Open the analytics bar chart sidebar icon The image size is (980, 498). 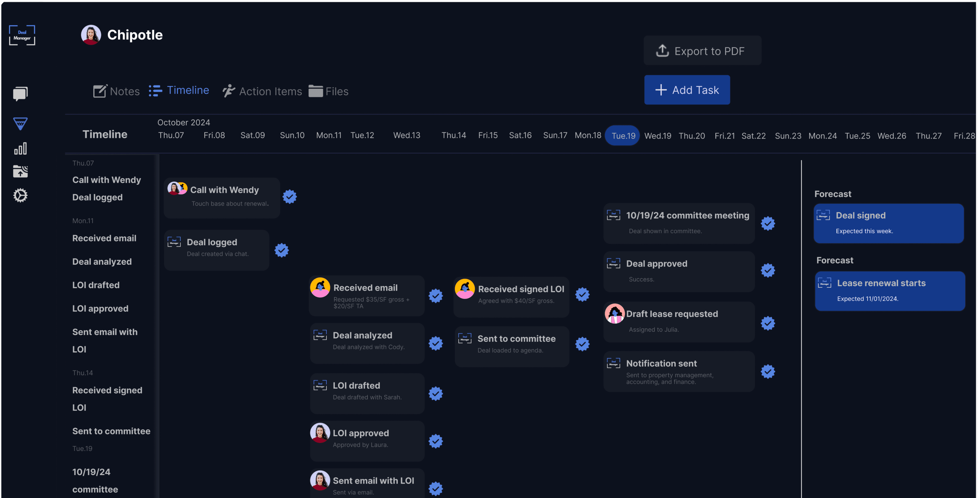[20, 148]
